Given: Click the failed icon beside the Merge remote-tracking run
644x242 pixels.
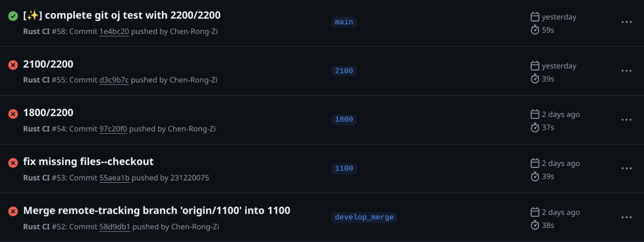Looking at the screenshot, I should (x=13, y=211).
